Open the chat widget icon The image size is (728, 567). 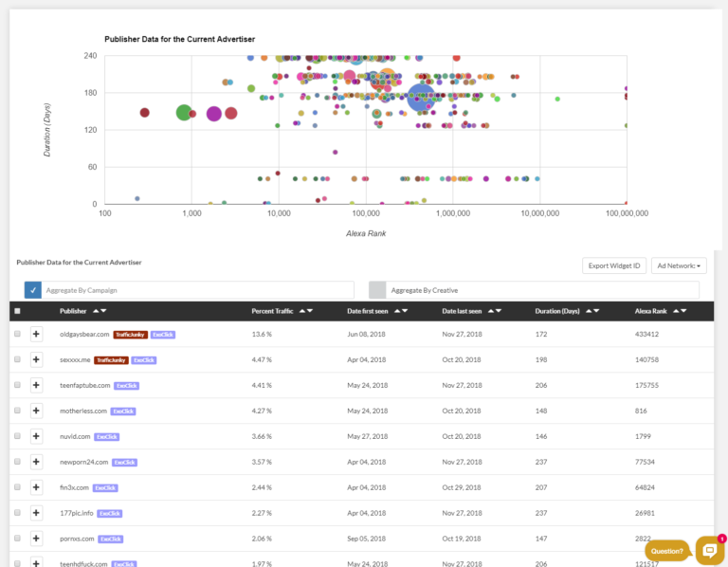(x=709, y=551)
